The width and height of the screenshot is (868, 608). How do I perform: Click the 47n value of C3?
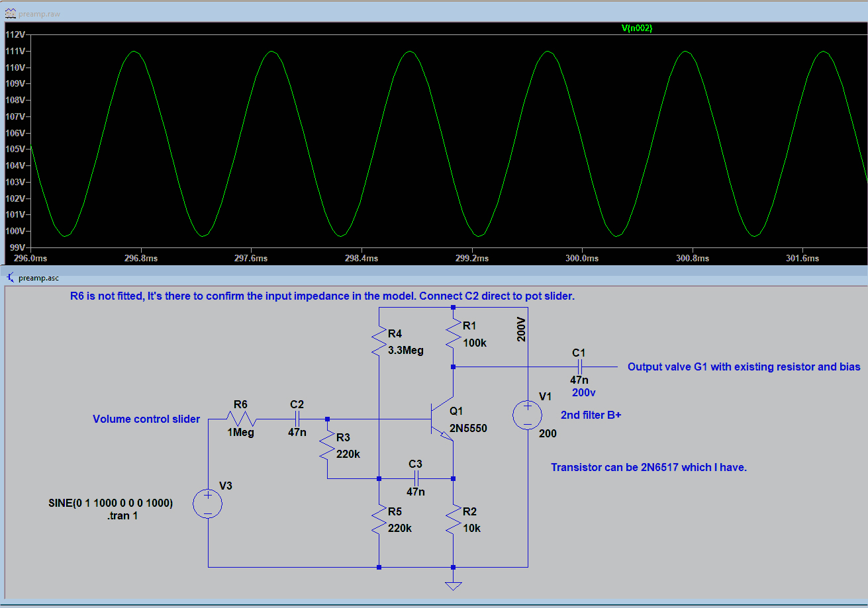tap(416, 492)
